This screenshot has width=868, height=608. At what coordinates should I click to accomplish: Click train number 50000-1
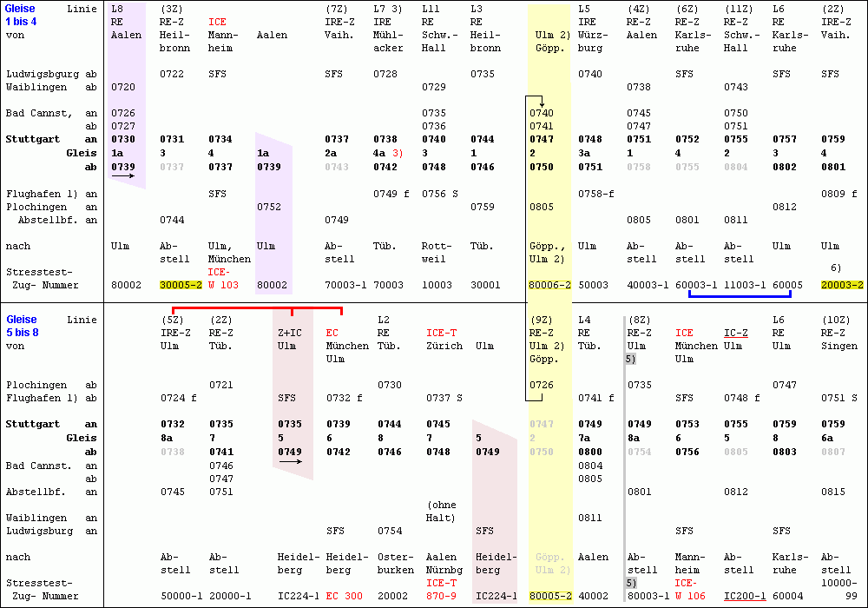coord(181,597)
